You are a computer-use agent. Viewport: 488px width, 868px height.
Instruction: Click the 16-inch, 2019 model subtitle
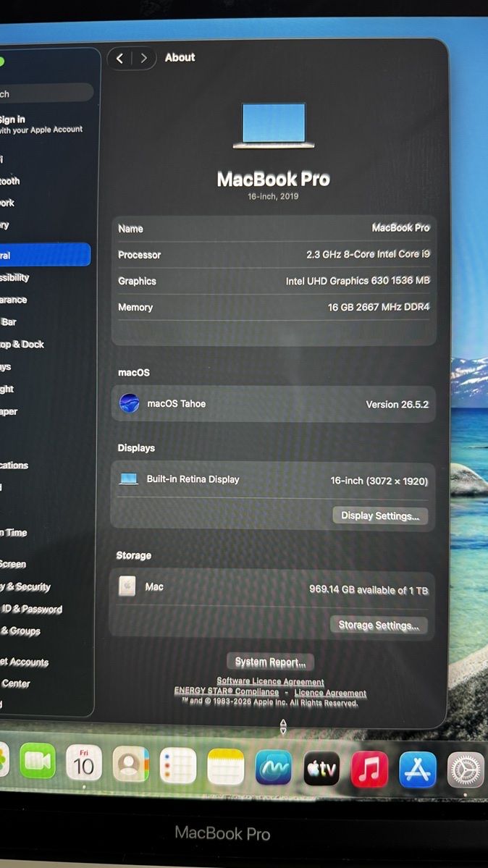pos(273,196)
